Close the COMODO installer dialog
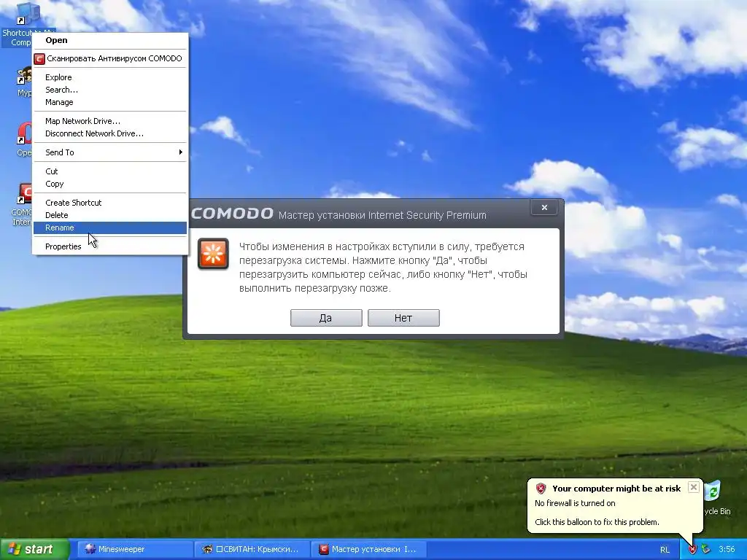 [544, 208]
